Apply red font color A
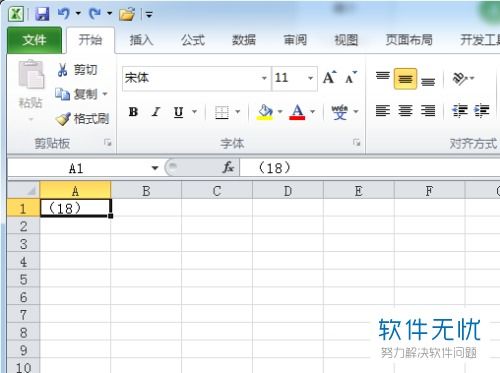 [297, 112]
